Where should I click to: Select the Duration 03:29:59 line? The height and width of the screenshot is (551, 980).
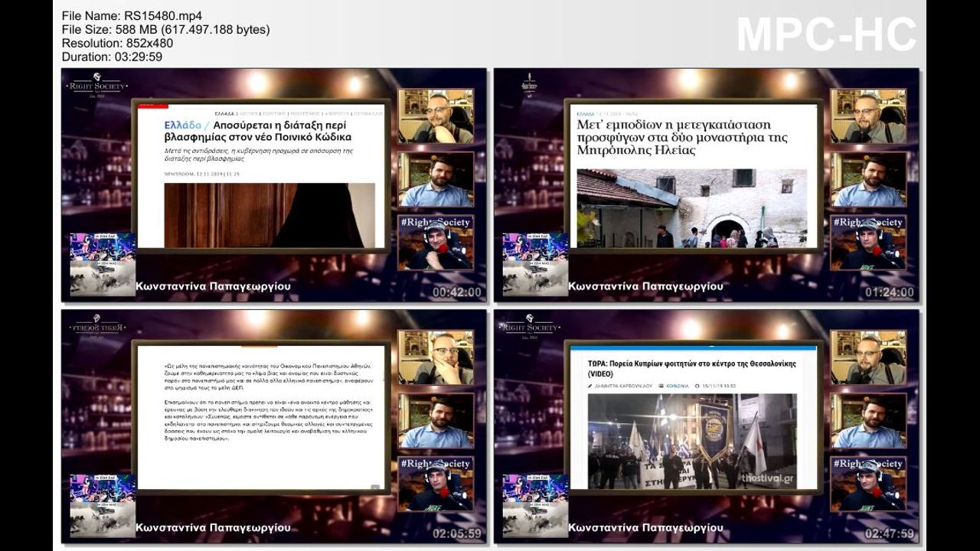pos(112,57)
